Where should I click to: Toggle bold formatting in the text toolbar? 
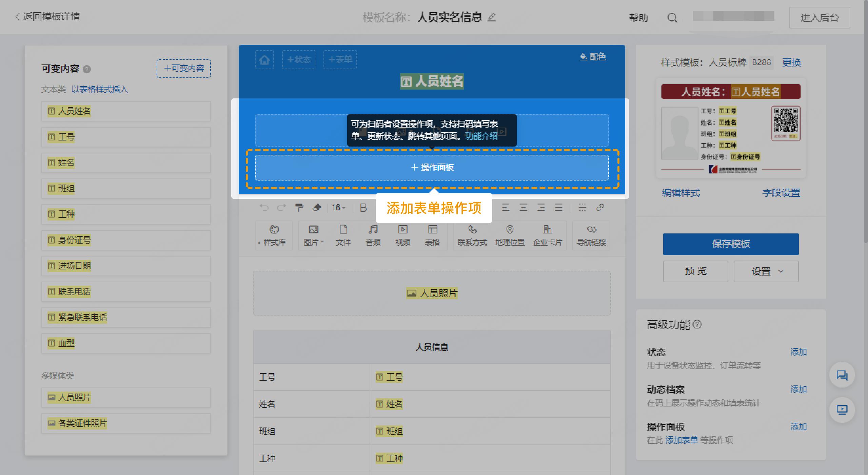pyautogui.click(x=363, y=208)
